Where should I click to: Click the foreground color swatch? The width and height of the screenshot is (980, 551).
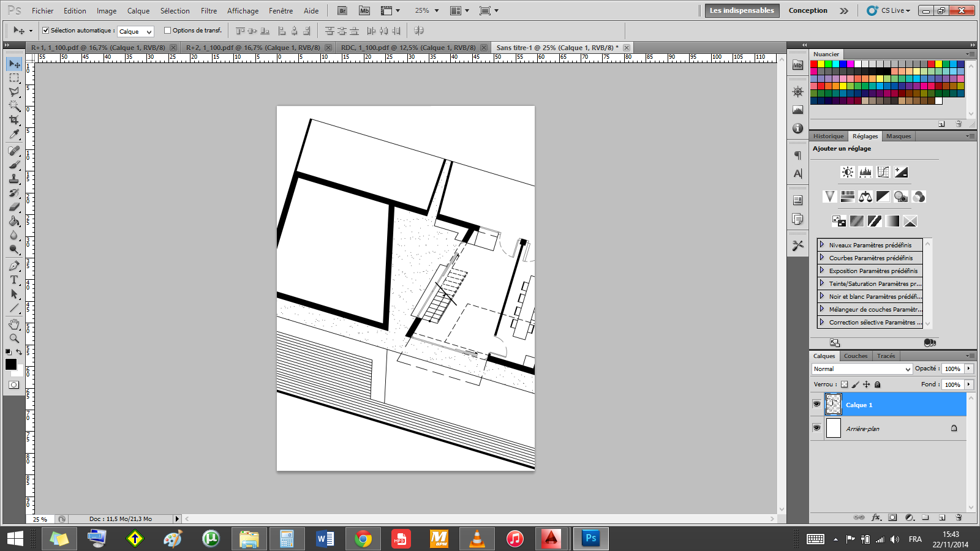pyautogui.click(x=10, y=364)
